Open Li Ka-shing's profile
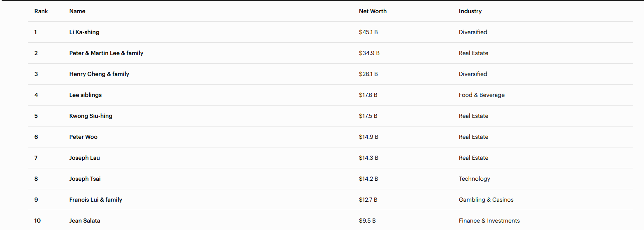Image resolution: width=644 pixels, height=230 pixels. click(x=84, y=32)
